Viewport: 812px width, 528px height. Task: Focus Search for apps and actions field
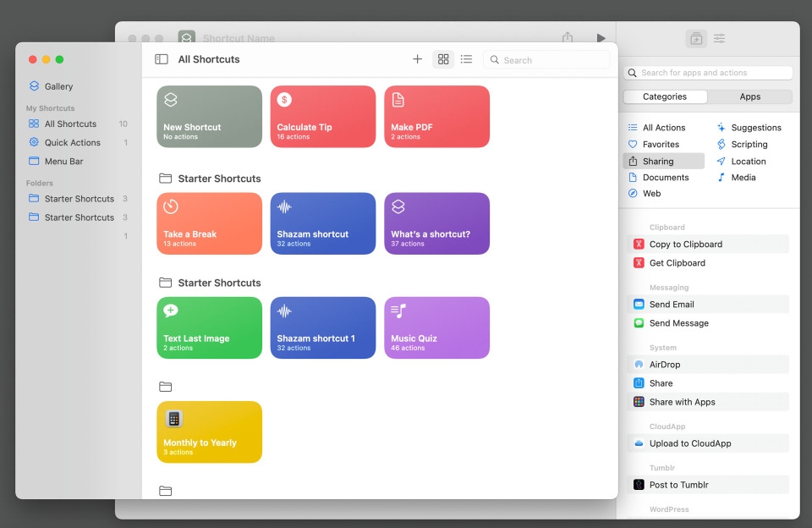pos(708,73)
